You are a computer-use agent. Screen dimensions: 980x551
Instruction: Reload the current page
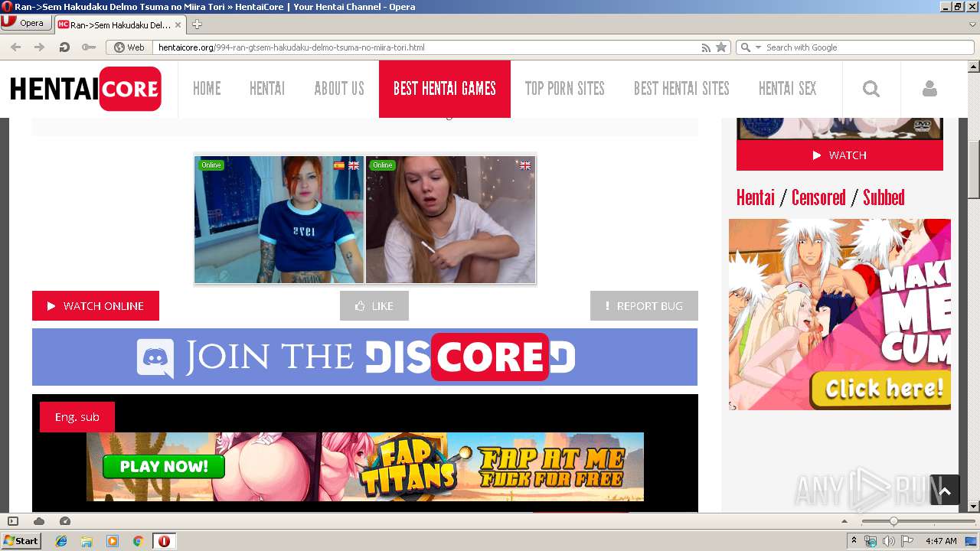pyautogui.click(x=64, y=47)
